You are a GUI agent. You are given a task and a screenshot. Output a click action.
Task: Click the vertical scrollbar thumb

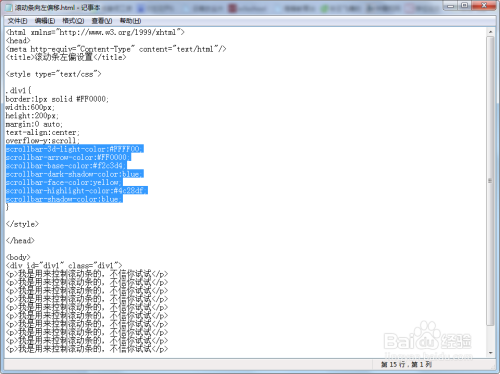click(490, 181)
